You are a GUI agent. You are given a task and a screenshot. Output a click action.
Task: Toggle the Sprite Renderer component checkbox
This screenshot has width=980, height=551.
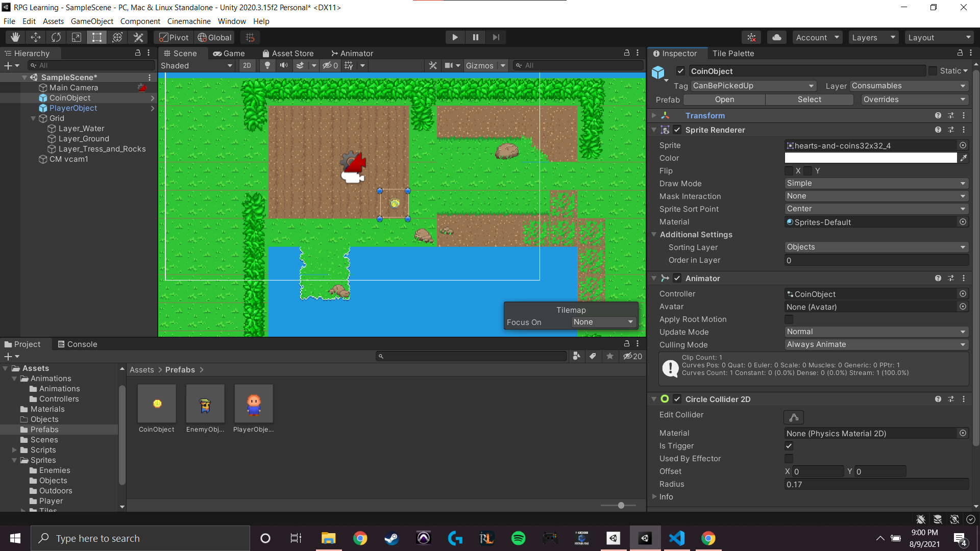coord(677,130)
